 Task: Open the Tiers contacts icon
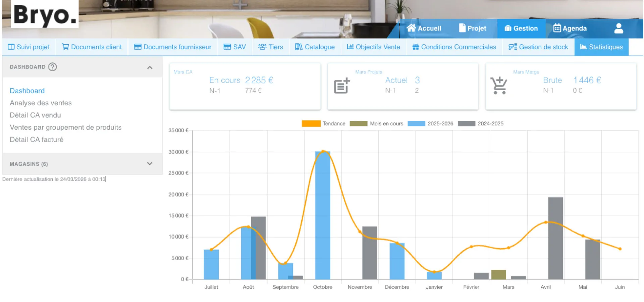[x=262, y=47]
